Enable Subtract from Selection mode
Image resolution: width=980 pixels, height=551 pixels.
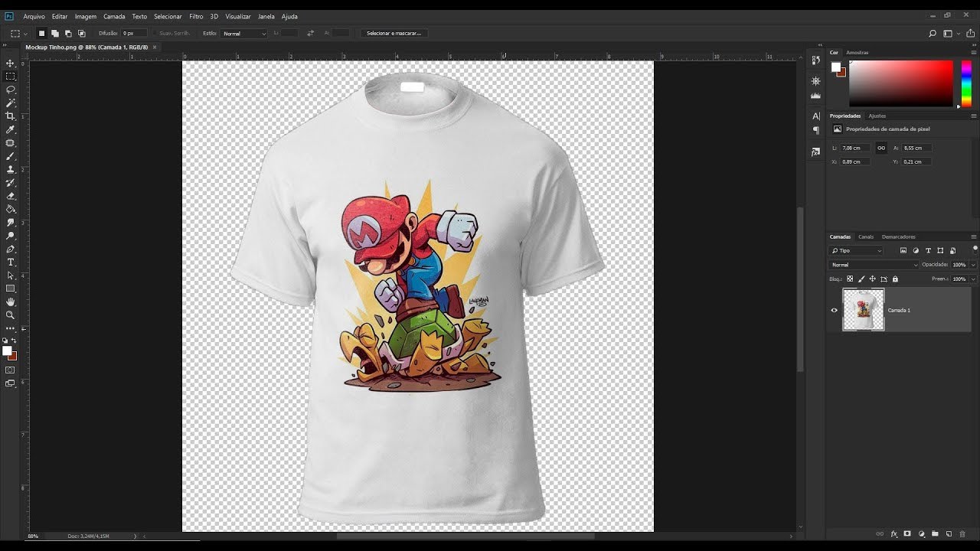click(68, 34)
